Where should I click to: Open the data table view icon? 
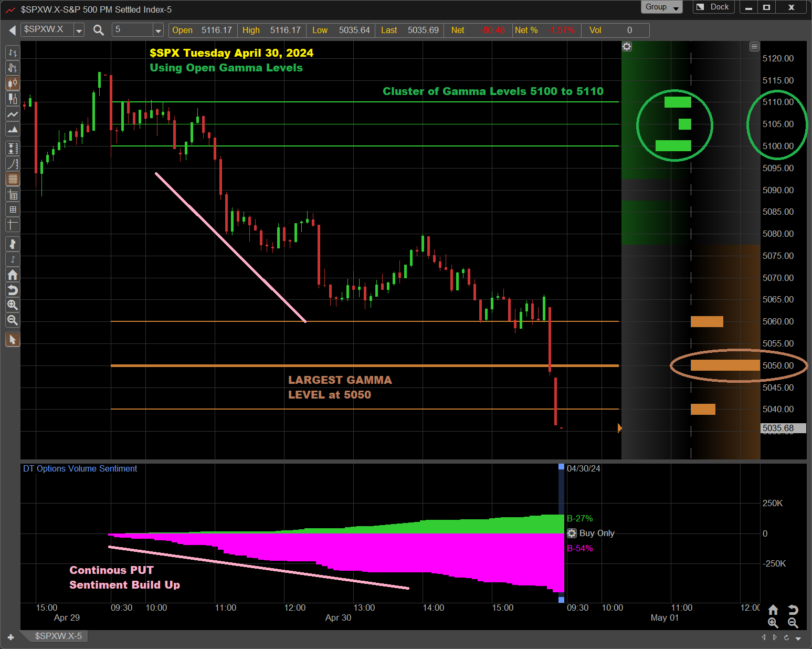[13, 195]
